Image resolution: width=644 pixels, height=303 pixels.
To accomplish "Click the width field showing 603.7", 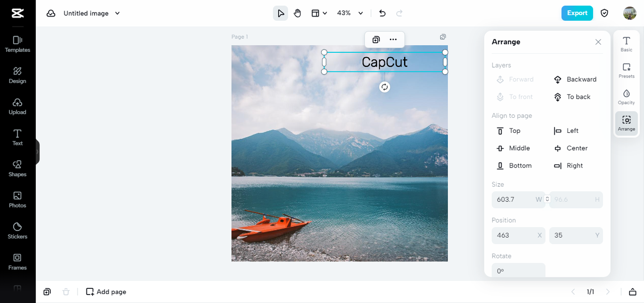I will click(518, 200).
